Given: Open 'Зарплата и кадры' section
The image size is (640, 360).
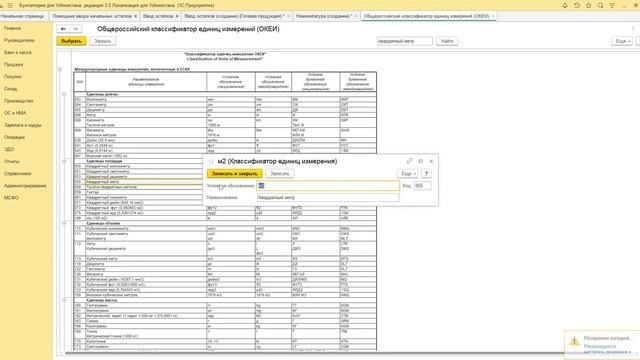Looking at the screenshot, I should click(23, 125).
